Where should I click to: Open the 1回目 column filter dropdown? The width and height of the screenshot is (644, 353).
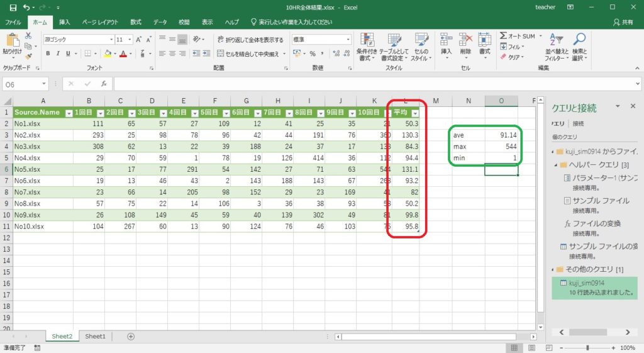tap(100, 113)
